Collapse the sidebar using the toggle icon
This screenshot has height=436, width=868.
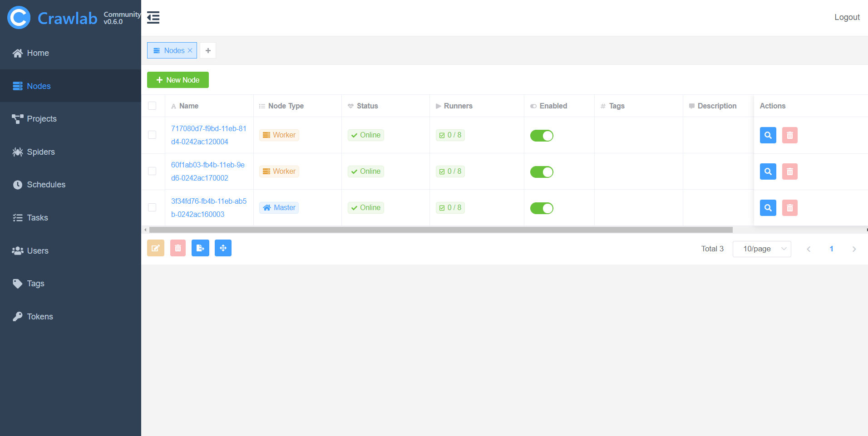(x=153, y=17)
